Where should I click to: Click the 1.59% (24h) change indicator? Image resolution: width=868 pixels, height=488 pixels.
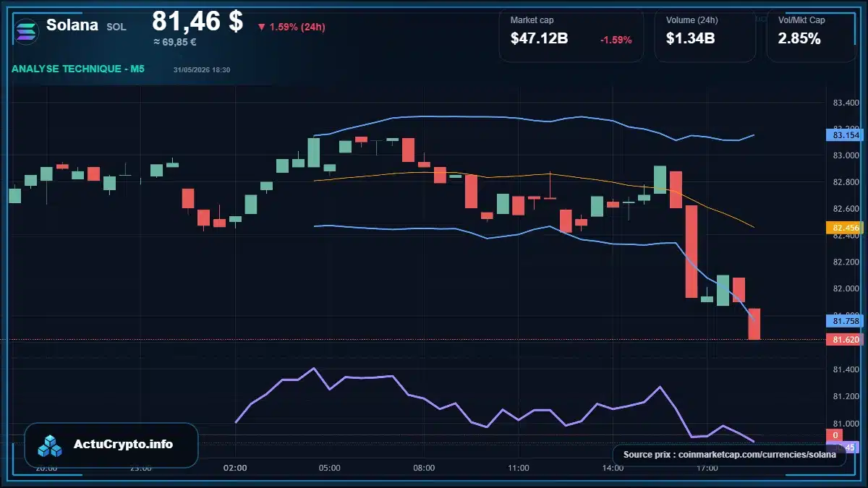292,27
